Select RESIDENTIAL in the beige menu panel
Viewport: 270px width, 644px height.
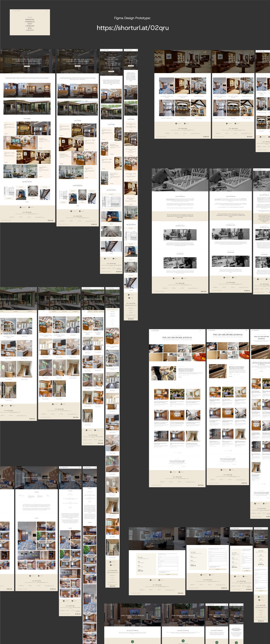click(30, 19)
